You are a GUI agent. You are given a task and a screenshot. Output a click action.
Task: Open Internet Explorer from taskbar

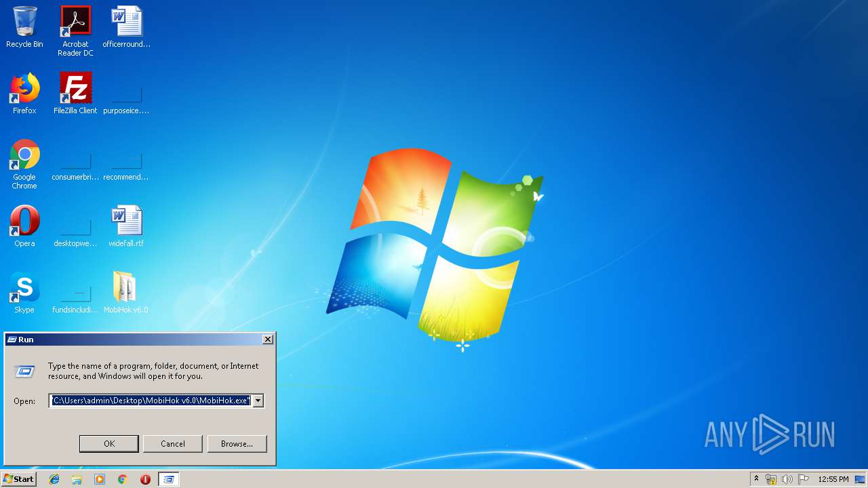[54, 479]
